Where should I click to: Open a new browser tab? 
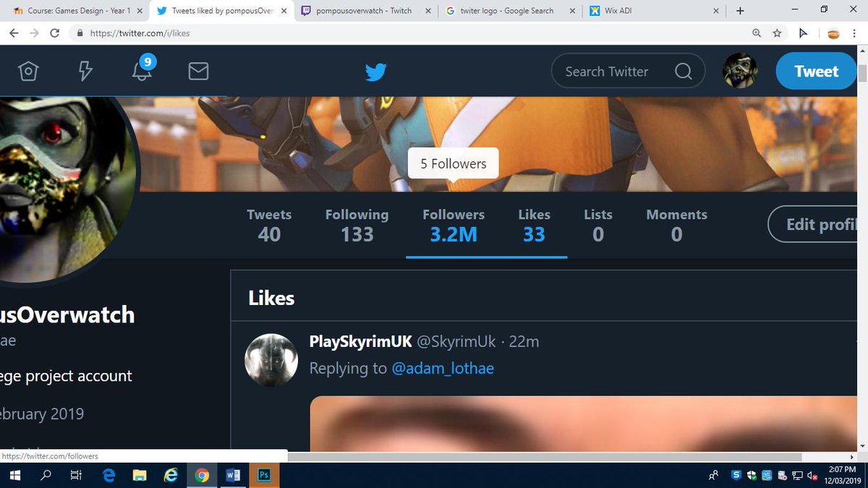(x=740, y=11)
